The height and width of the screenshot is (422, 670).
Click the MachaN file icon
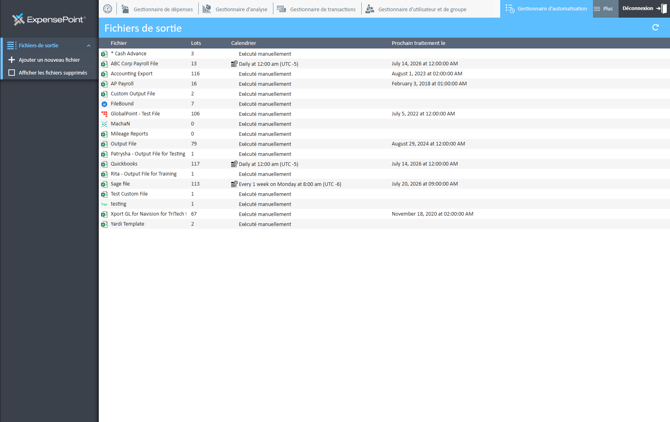[x=104, y=124]
